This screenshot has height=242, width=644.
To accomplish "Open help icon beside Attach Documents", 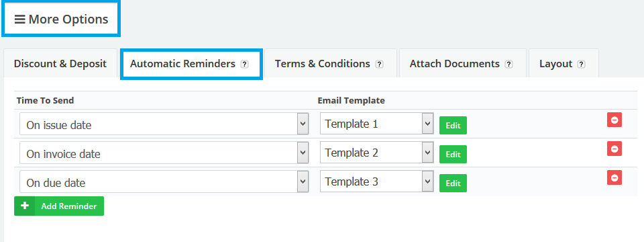I will coord(509,65).
